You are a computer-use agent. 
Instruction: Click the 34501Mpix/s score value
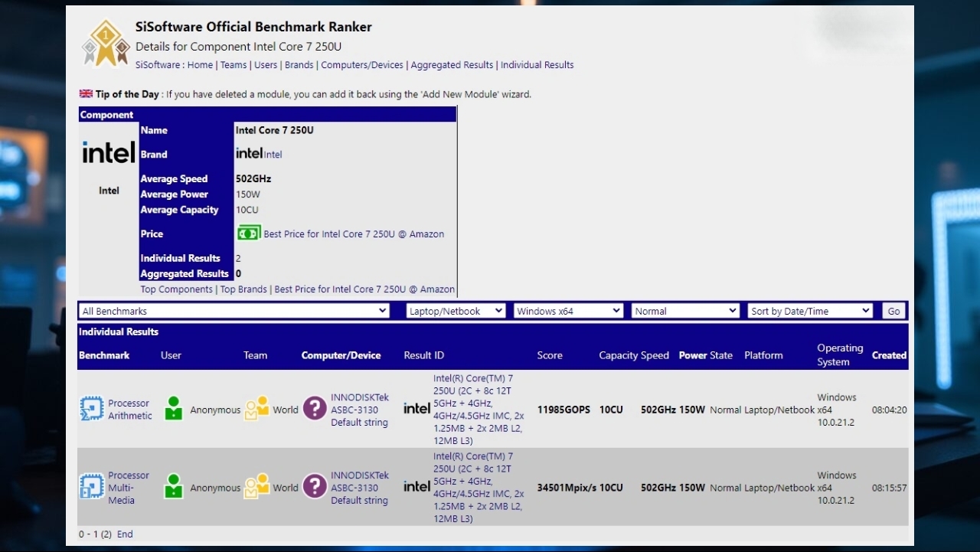[567, 488]
